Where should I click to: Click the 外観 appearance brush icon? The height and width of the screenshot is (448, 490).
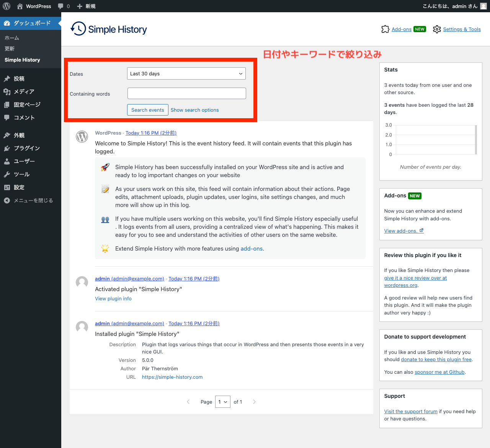pyautogui.click(x=7, y=135)
